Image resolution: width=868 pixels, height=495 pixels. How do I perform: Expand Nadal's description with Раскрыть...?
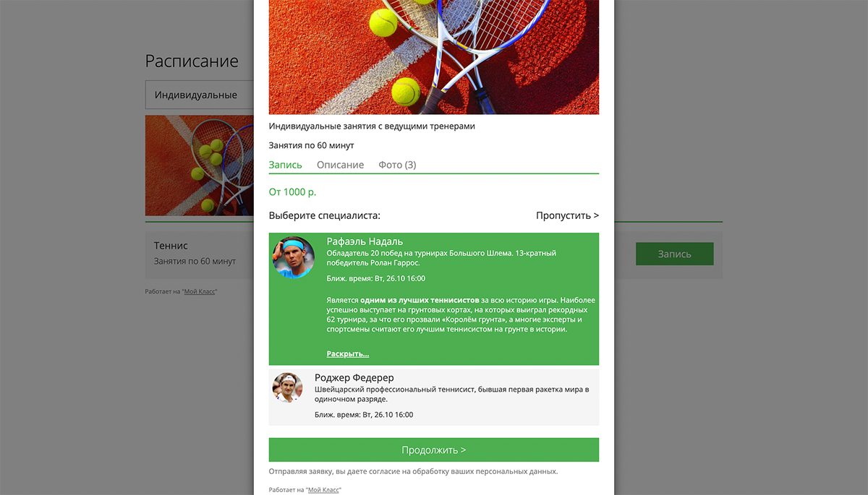[x=348, y=354]
